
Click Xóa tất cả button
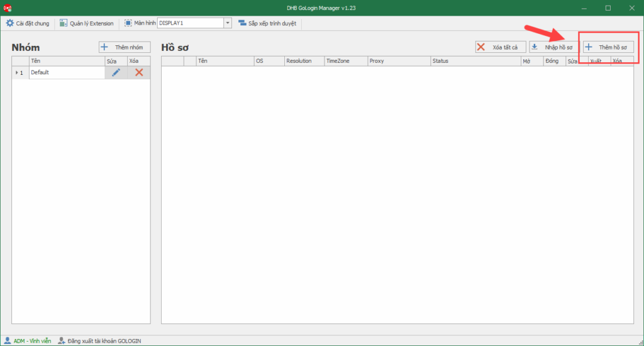(500, 47)
